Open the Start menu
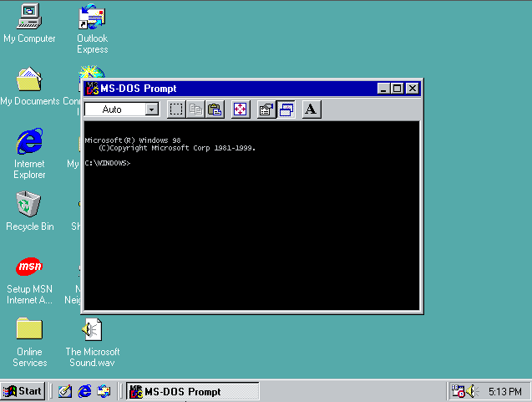This screenshot has width=532, height=402. pyautogui.click(x=23, y=391)
